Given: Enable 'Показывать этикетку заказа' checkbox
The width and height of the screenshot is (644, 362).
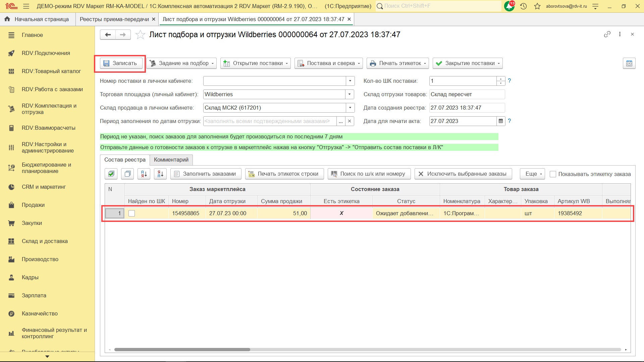Looking at the screenshot, I should click(553, 174).
